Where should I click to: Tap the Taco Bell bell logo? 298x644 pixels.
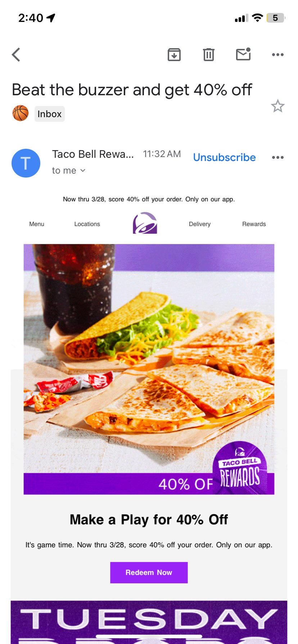tap(145, 223)
